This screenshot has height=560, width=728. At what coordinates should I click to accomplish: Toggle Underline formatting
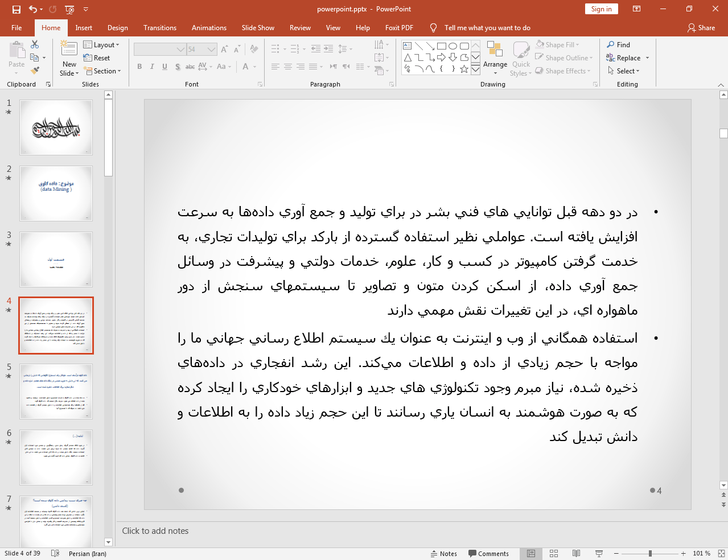(x=164, y=67)
